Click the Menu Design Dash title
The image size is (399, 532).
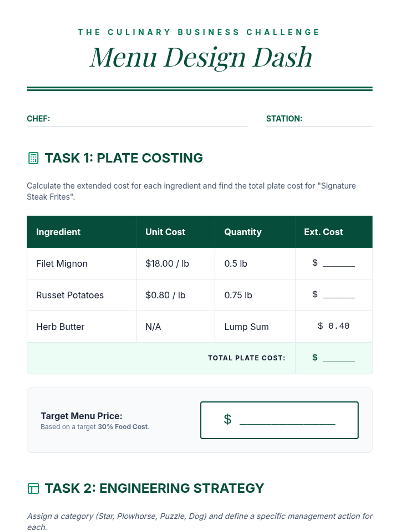201,58
